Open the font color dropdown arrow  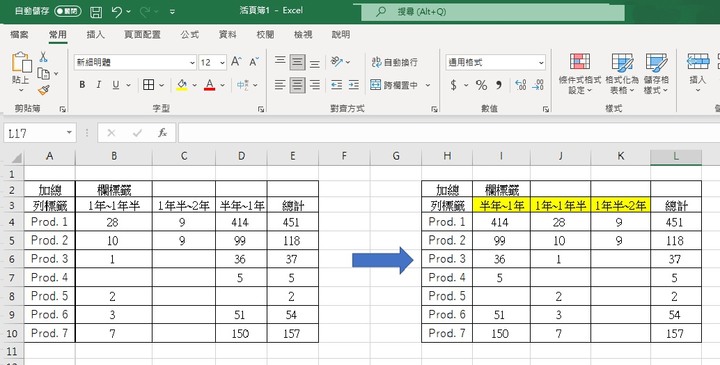[222, 85]
